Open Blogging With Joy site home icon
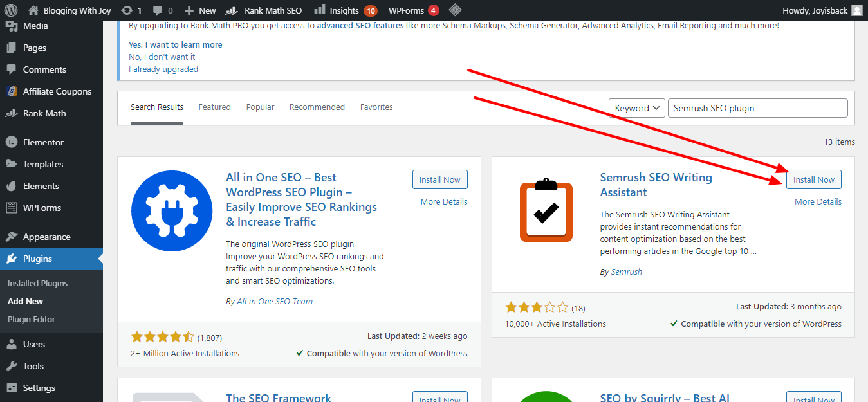 (x=33, y=10)
